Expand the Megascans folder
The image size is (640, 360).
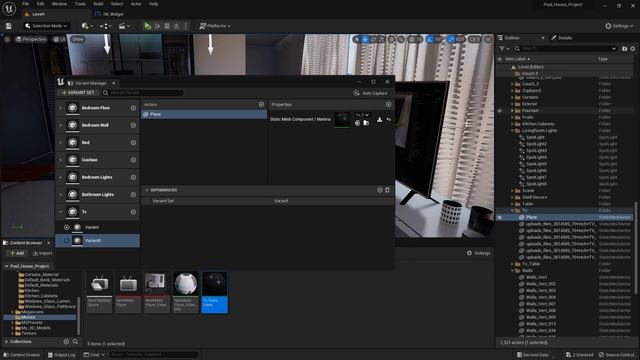pyautogui.click(x=13, y=312)
